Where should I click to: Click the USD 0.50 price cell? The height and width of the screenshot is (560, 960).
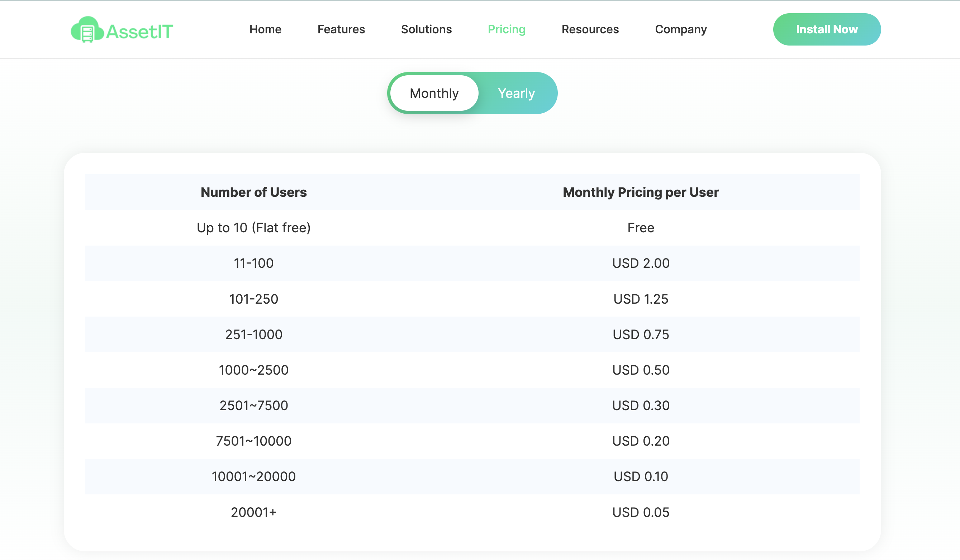(x=640, y=370)
